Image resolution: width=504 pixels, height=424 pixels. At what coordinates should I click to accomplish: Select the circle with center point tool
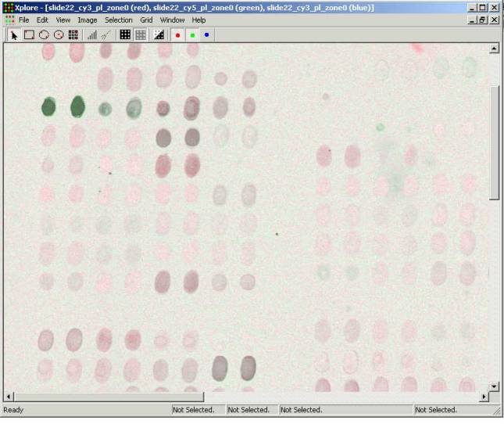tap(59, 34)
